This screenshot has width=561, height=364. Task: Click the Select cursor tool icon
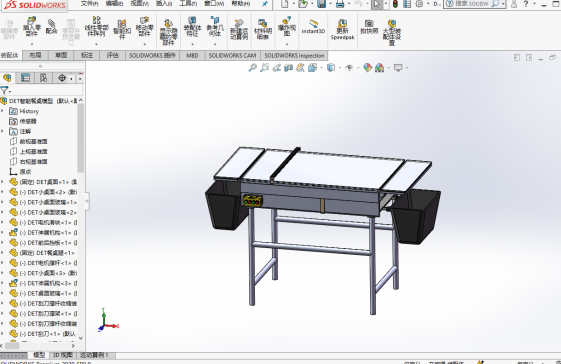(x=376, y=4)
